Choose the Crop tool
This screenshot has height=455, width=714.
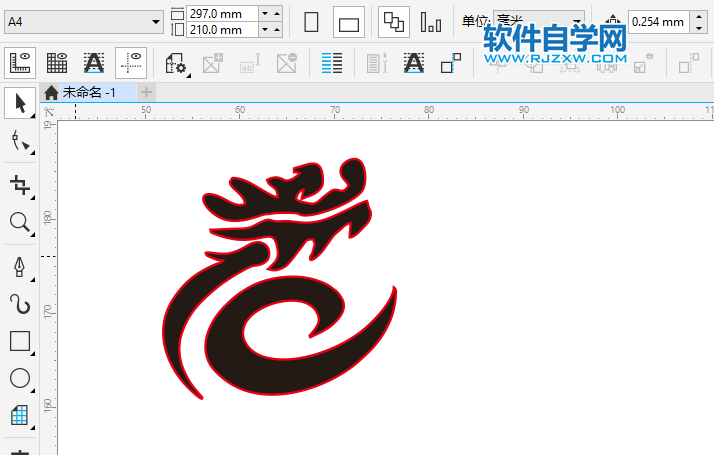(x=20, y=185)
